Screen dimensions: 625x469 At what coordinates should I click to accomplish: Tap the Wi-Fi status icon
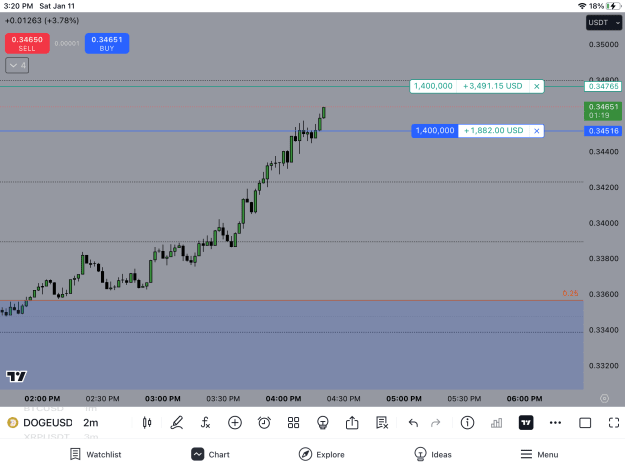pyautogui.click(x=582, y=6)
